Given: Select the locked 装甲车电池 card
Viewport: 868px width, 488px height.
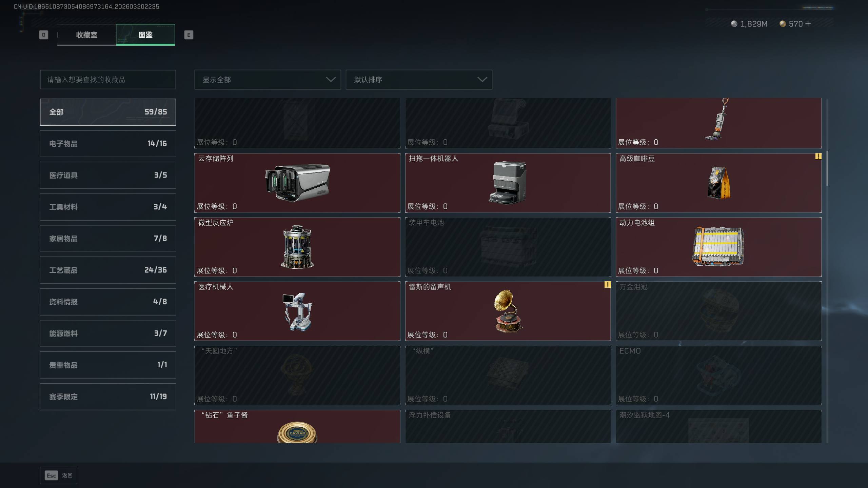Looking at the screenshot, I should point(508,247).
